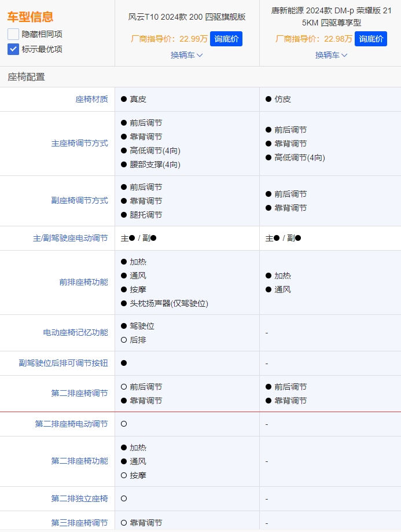Check the 隐藏相同项 checkbox
This screenshot has width=401, height=532.
(x=13, y=34)
